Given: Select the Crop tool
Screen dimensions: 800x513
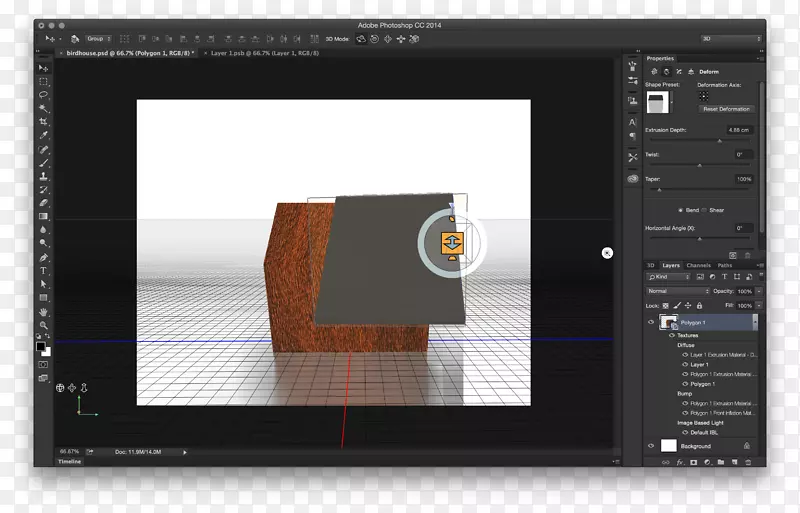Looking at the screenshot, I should [x=44, y=121].
